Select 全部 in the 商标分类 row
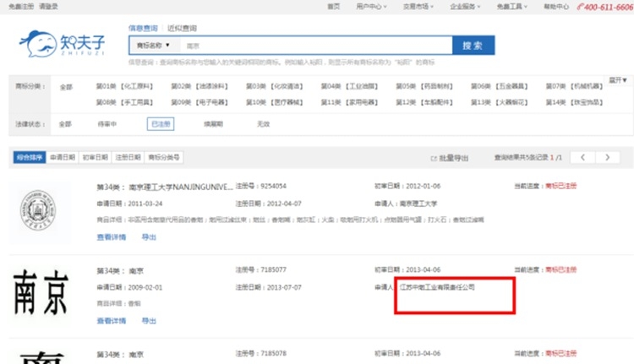This screenshot has width=634, height=364. pyautogui.click(x=66, y=87)
